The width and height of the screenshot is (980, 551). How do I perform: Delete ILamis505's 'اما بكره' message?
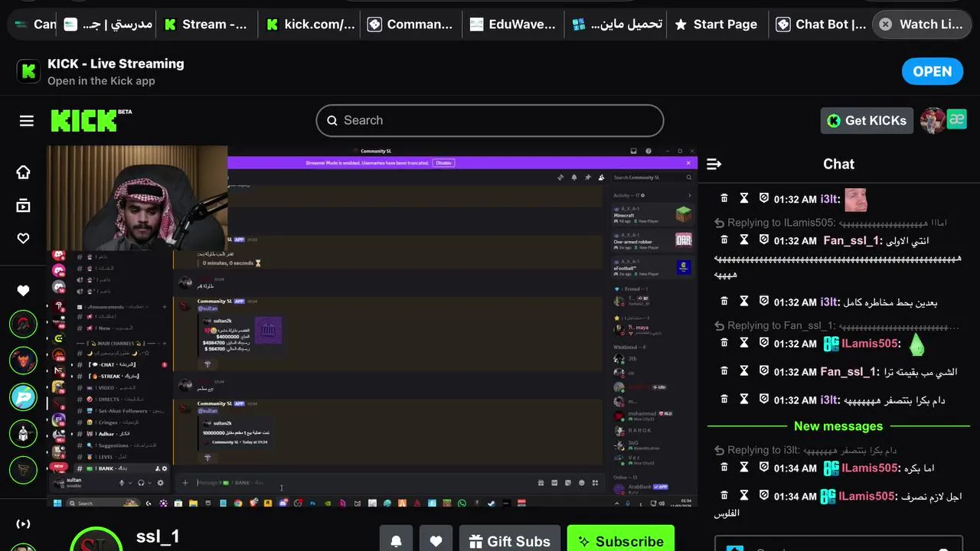point(724,468)
